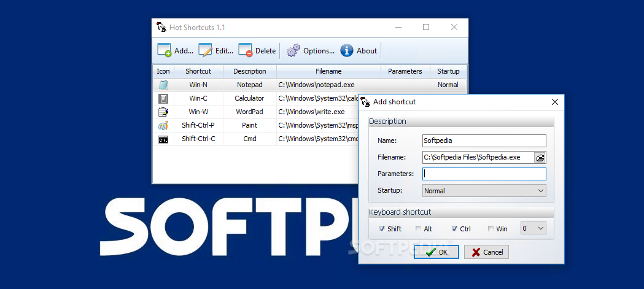Enable the Win modifier checkbox

click(491, 229)
